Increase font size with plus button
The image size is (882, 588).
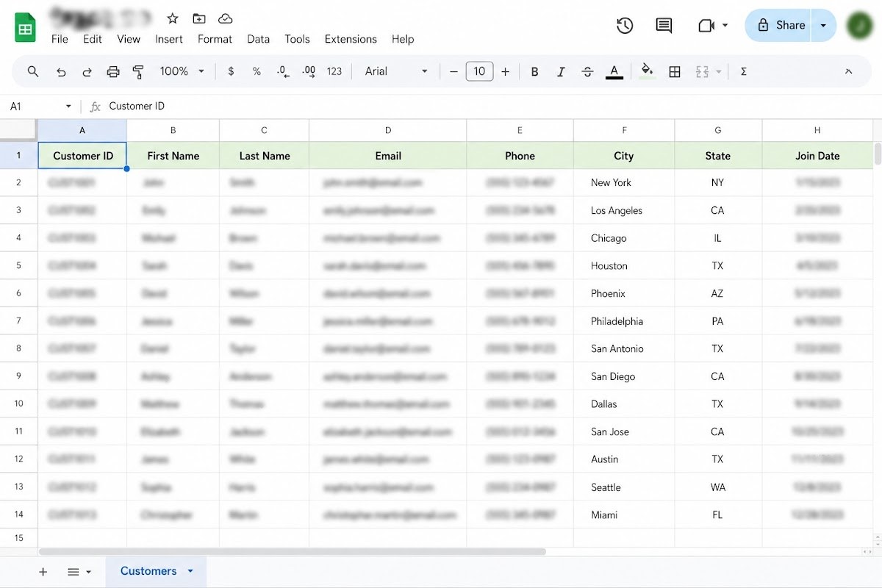point(505,71)
